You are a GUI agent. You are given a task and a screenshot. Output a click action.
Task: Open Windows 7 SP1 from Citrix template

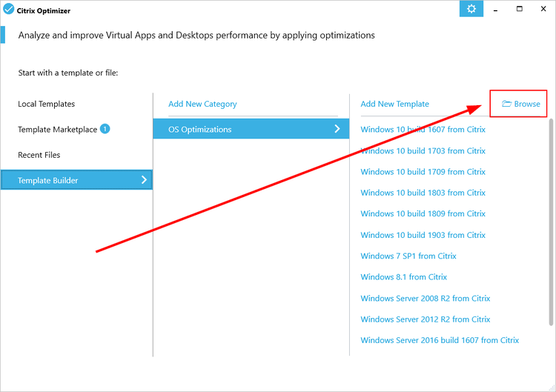click(x=408, y=256)
